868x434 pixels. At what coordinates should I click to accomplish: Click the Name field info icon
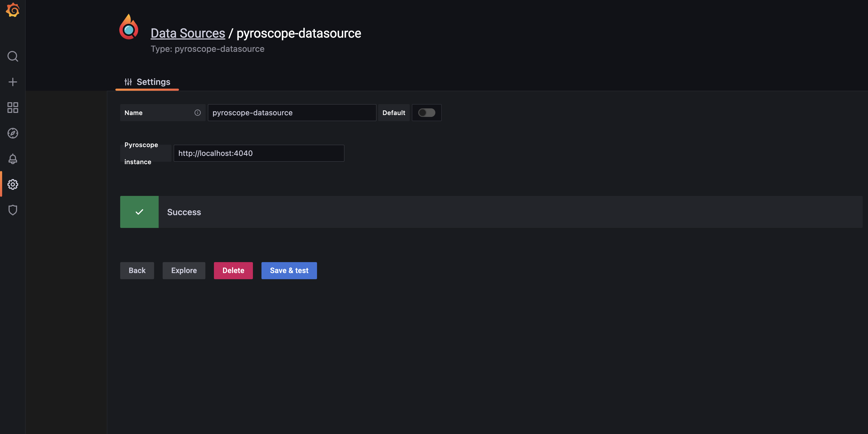pos(197,113)
